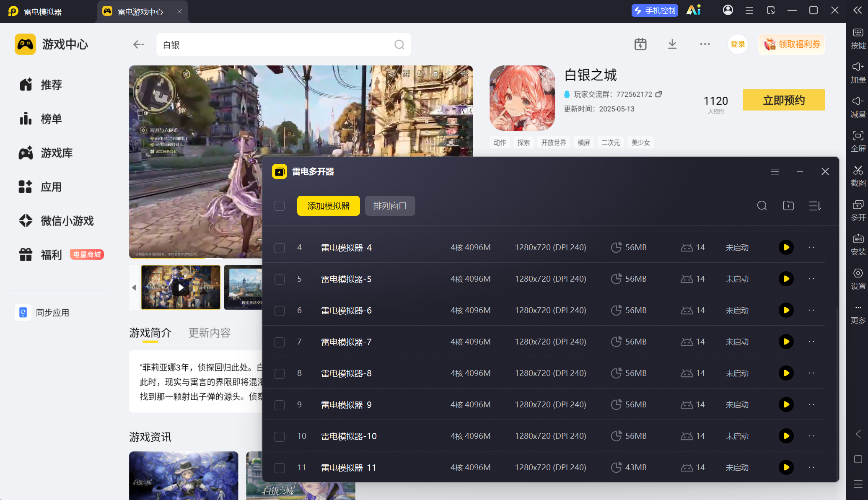Collapse the right sidebar with double chevron
Screen dimensions: 868x500
(858, 10)
